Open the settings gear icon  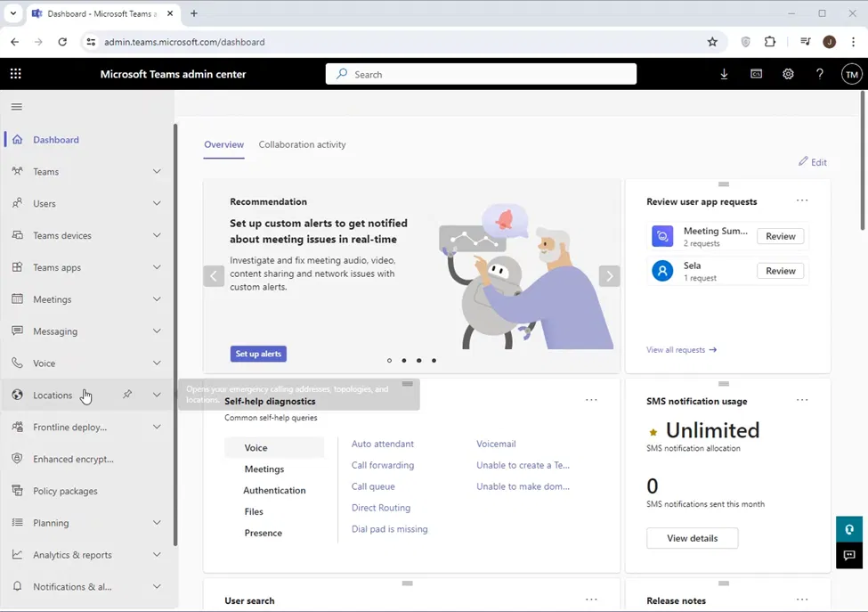[x=788, y=74]
